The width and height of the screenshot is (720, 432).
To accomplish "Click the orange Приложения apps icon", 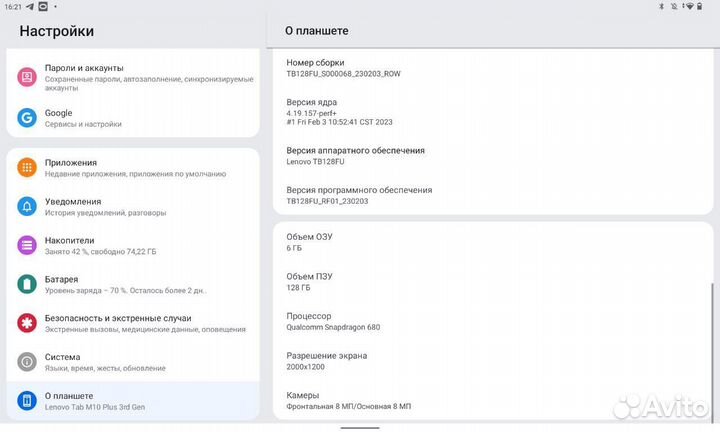I will [x=27, y=167].
